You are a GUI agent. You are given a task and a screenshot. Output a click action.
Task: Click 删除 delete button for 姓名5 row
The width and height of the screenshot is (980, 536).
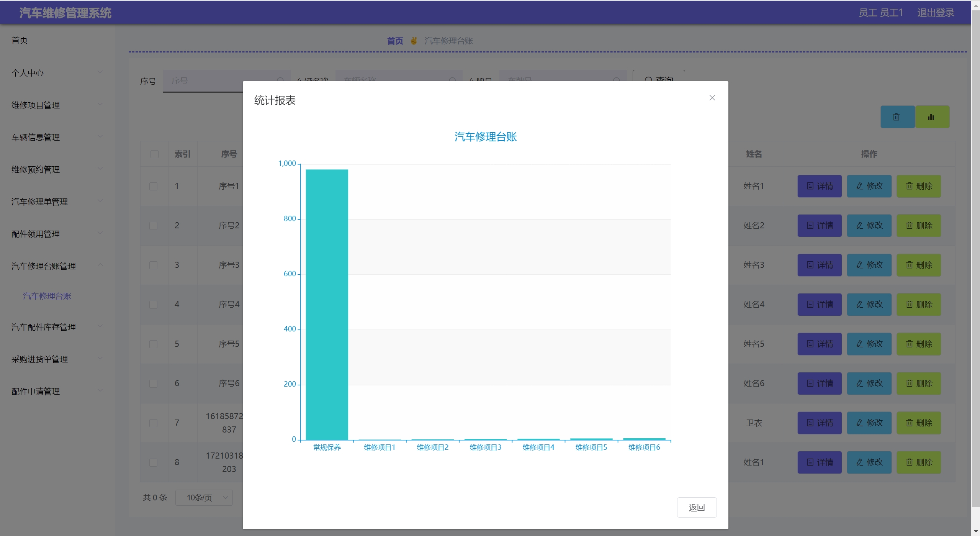pyautogui.click(x=918, y=344)
